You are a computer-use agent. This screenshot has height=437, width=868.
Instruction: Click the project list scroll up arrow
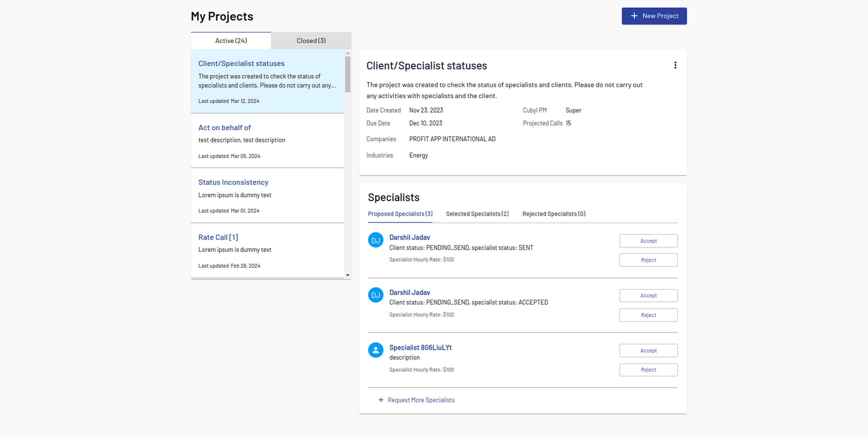point(348,53)
